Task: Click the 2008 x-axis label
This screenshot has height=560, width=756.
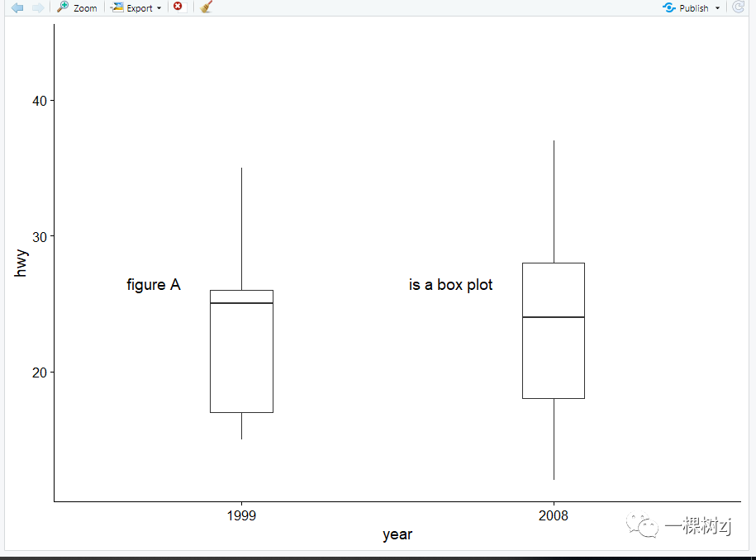Action: [554, 515]
